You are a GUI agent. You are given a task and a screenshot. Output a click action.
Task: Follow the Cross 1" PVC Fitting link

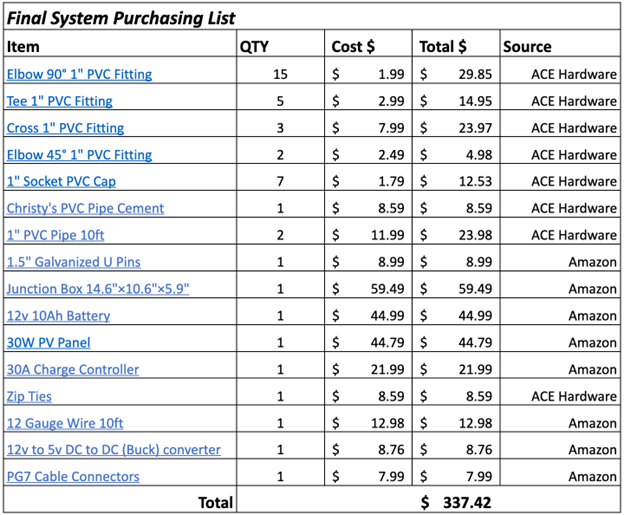[x=65, y=128]
